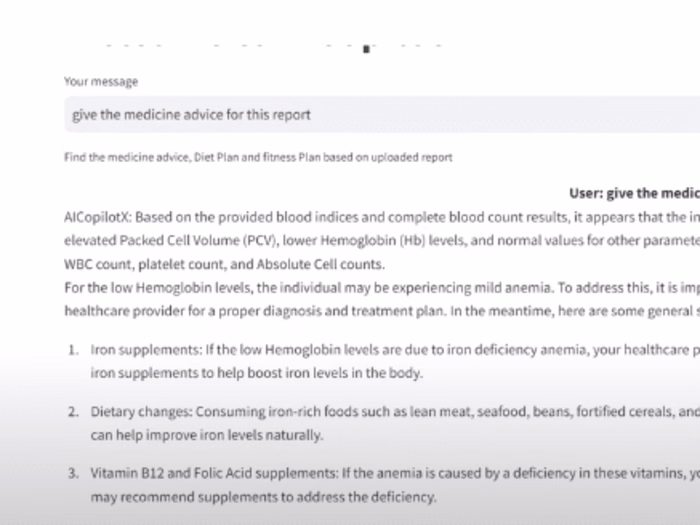Screen dimensions: 700x525
Task: Click the "Your message" label
Action: click(x=101, y=82)
